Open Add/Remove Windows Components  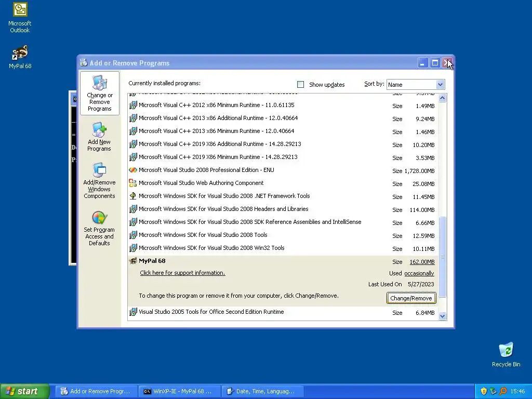click(99, 180)
